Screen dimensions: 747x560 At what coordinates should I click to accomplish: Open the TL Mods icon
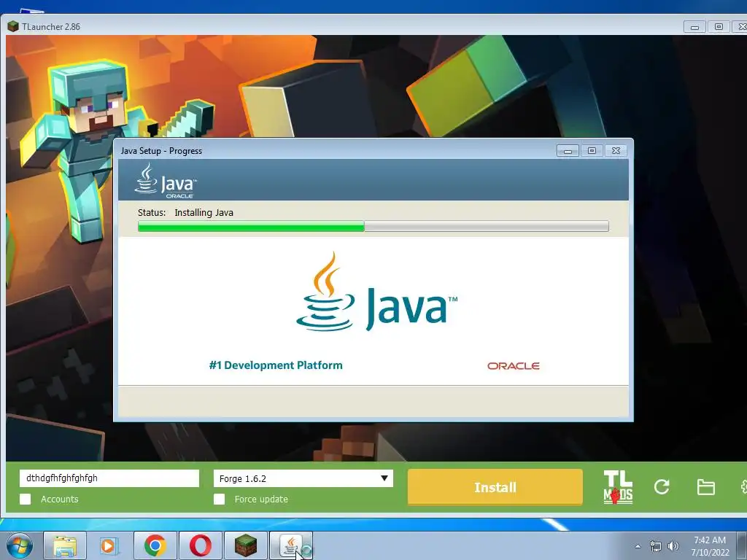pos(618,486)
